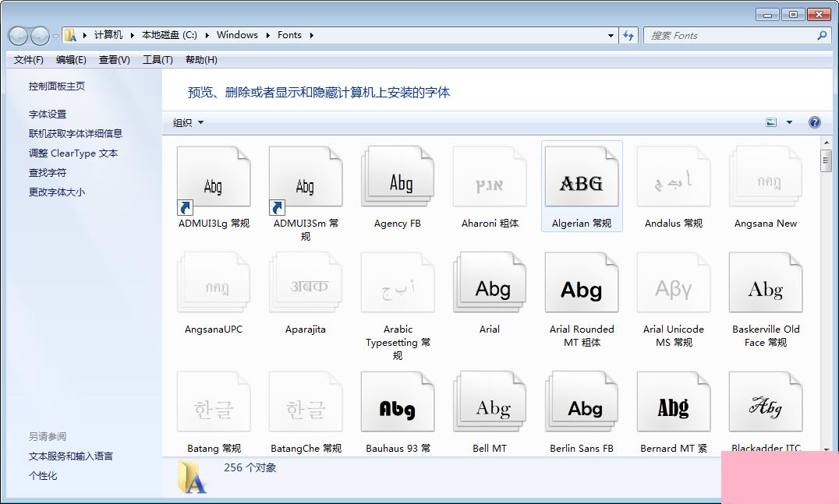Open the 工具(T) menu
Image resolution: width=839 pixels, height=504 pixels.
point(158,60)
